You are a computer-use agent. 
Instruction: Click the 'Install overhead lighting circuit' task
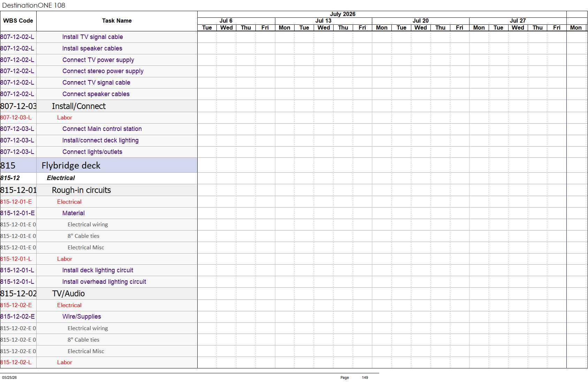[104, 282]
